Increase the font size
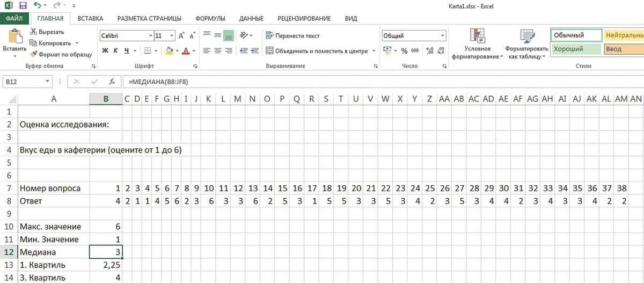The height and width of the screenshot is (283, 644). 181,36
